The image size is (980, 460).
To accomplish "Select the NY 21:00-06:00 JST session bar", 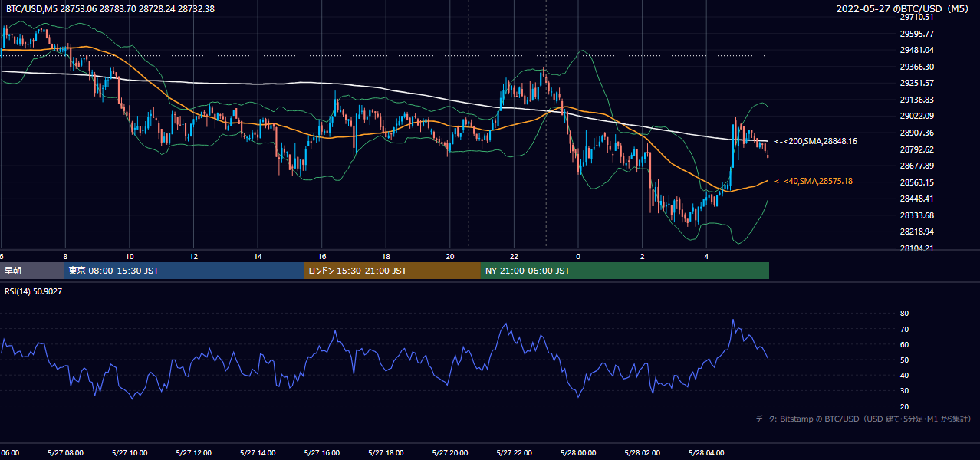I will 625,271.
